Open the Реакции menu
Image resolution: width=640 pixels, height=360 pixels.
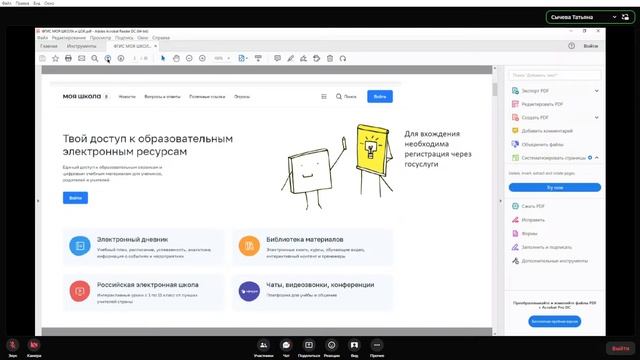pyautogui.click(x=331, y=348)
